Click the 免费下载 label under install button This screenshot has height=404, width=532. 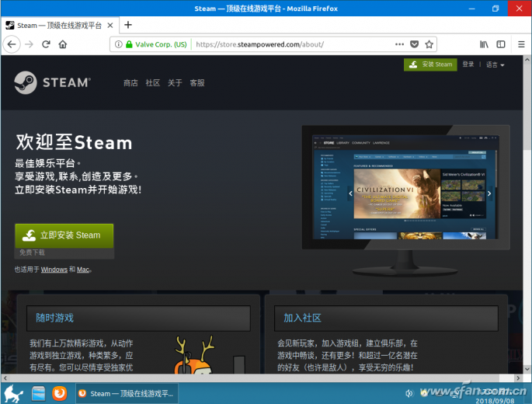point(32,252)
